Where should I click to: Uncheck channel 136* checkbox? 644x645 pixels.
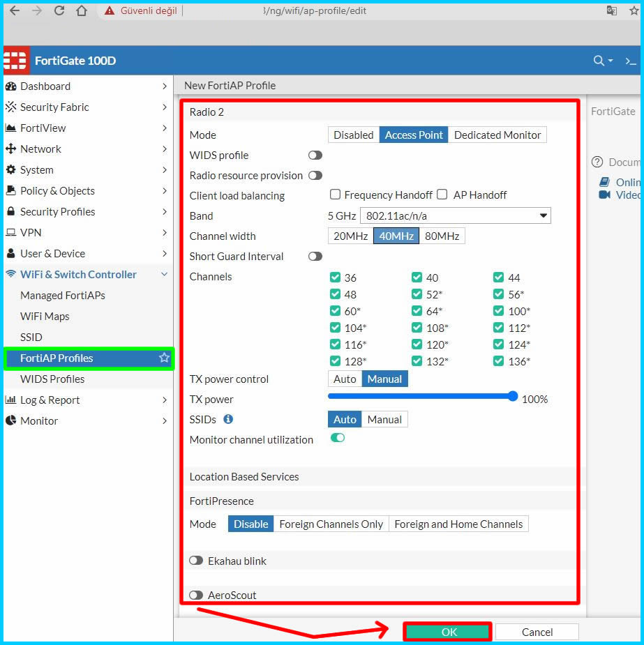click(498, 361)
